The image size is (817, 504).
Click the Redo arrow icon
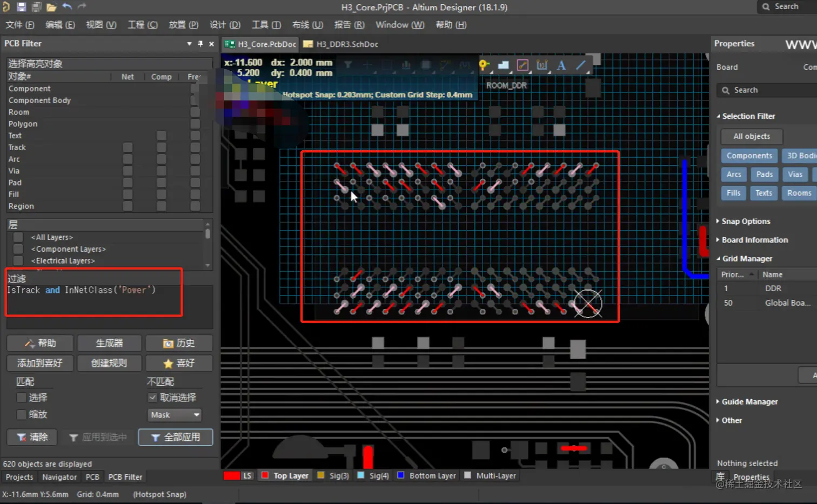(x=82, y=6)
